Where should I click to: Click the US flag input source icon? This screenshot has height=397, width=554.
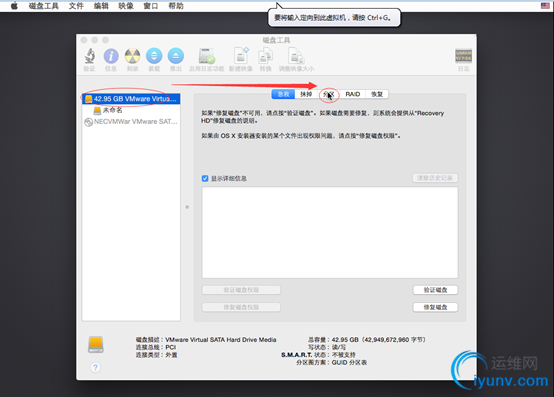point(545,6)
